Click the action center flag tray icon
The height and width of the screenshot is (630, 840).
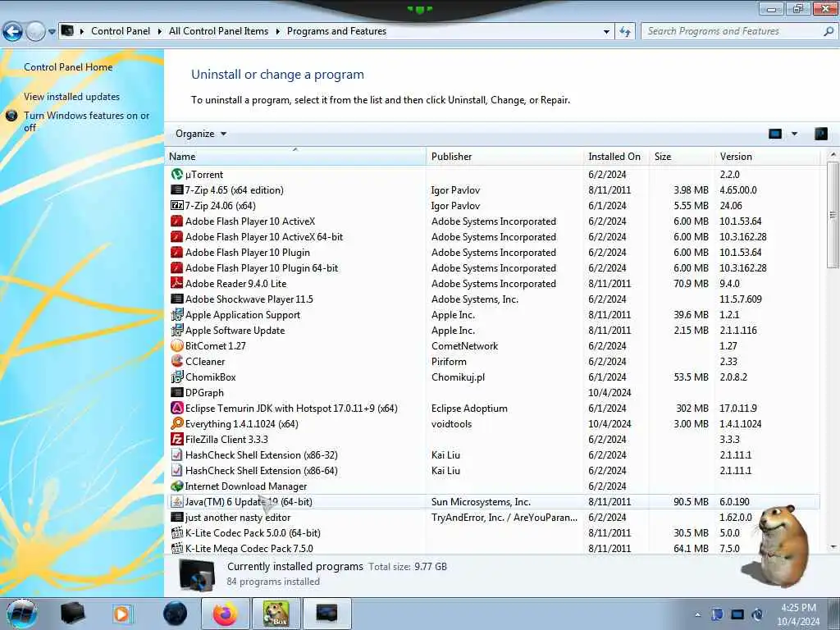(717, 614)
